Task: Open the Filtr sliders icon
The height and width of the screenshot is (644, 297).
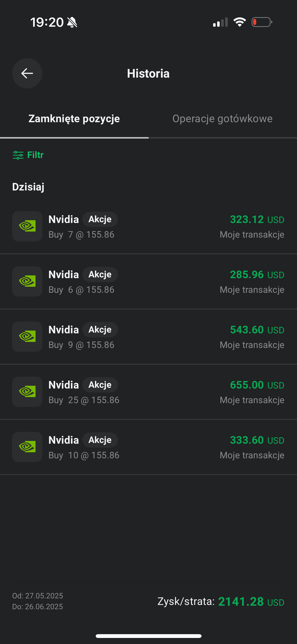Action: point(18,155)
